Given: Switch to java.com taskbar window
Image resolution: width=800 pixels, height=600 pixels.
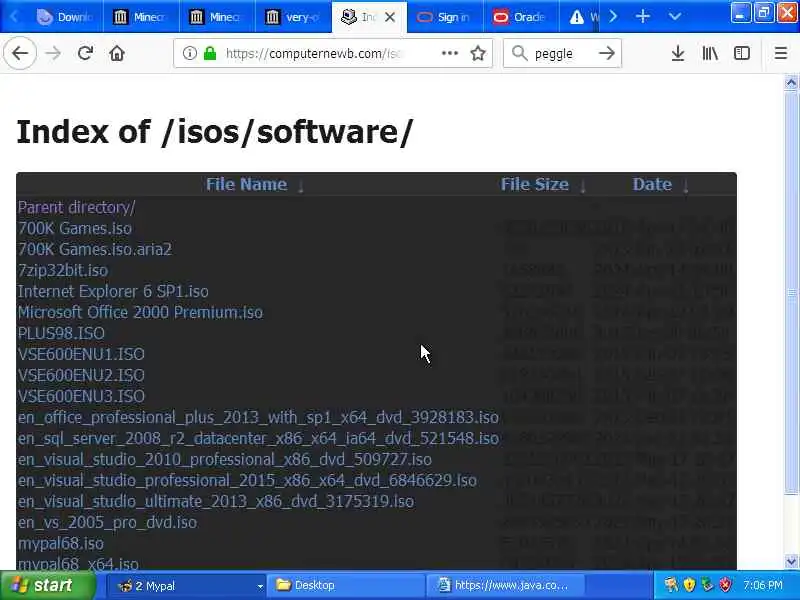Looking at the screenshot, I should click(504, 585).
